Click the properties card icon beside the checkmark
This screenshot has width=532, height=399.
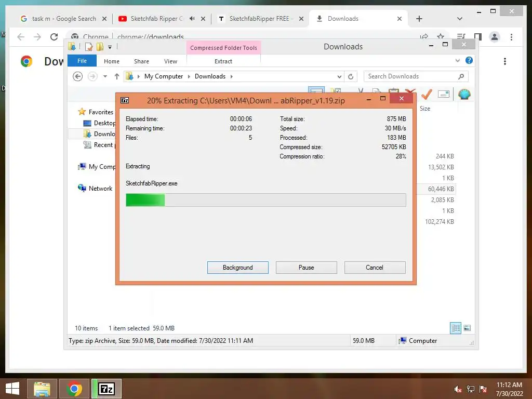[444, 94]
